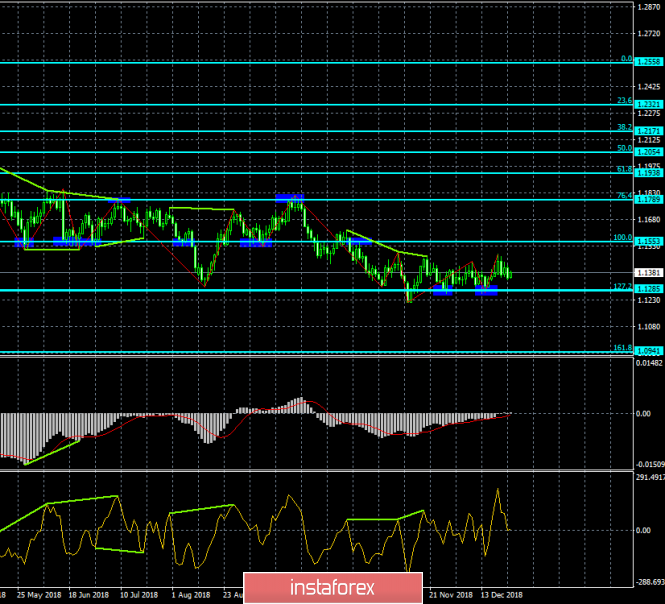Click the CCI panel 0.00 zero label

click(x=643, y=530)
